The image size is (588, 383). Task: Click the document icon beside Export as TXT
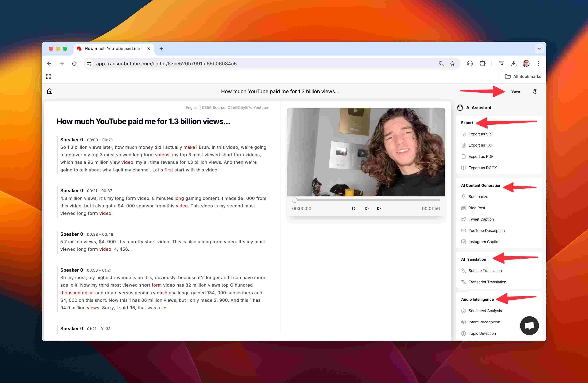(464, 145)
